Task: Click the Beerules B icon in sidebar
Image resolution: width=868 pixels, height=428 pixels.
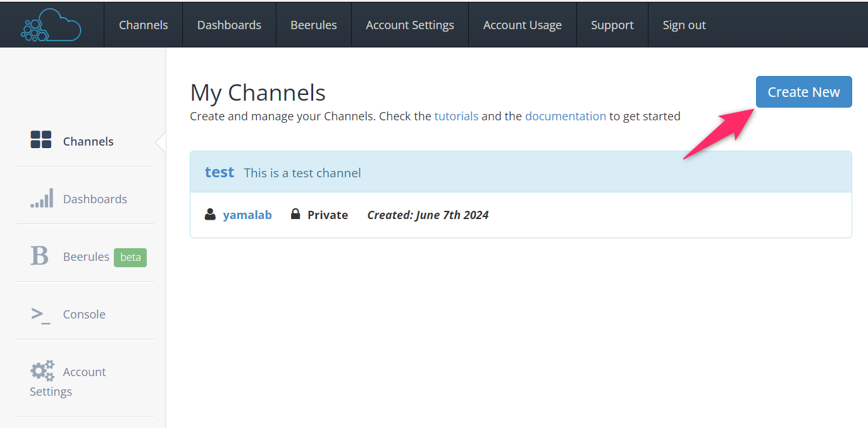Action: (x=39, y=256)
